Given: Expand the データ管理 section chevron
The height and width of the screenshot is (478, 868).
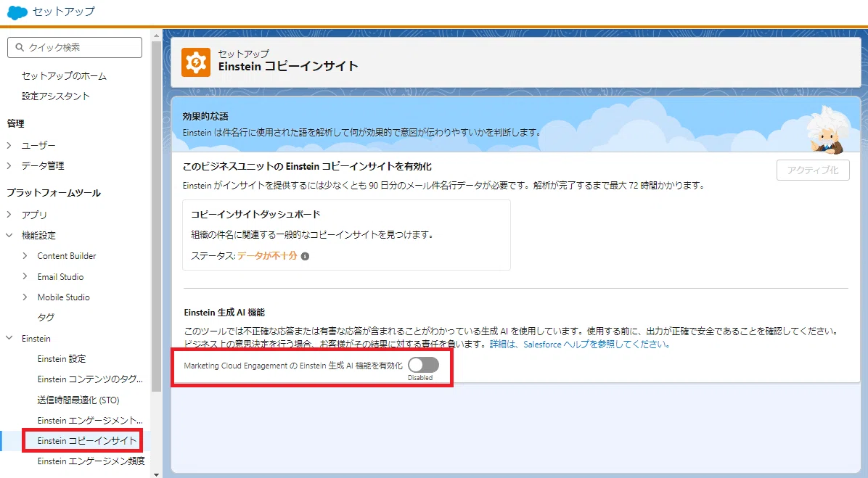Looking at the screenshot, I should [9, 165].
